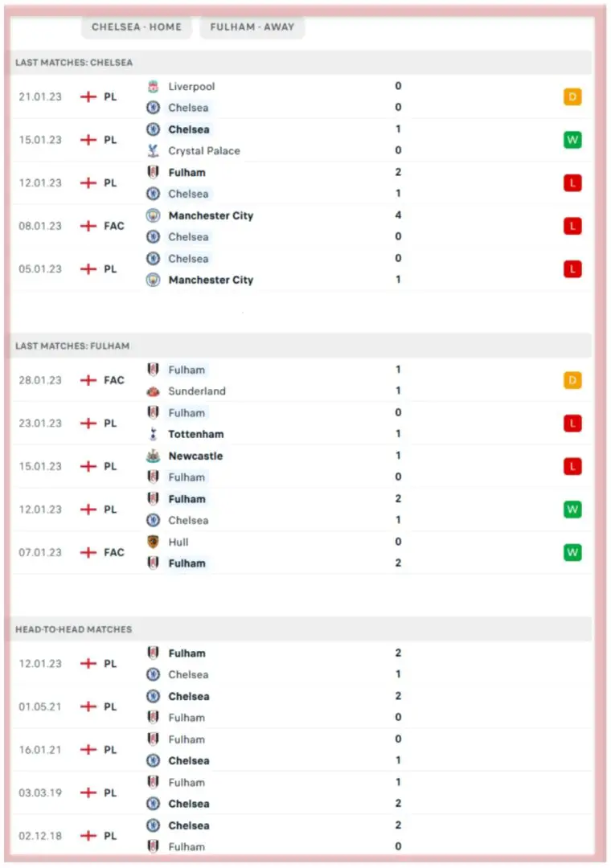Click red L badge for Tottenham match
The width and height of the screenshot is (611, 868).
click(572, 424)
